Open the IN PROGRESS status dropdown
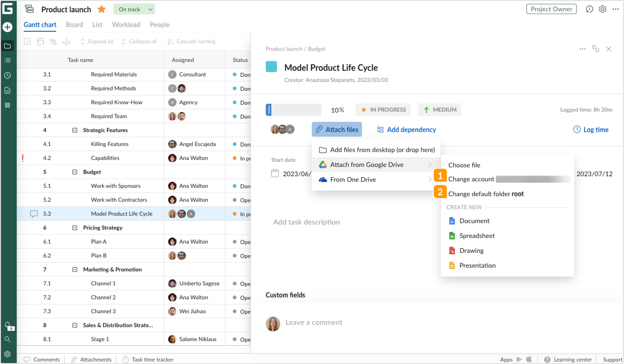The image size is (624, 364). coord(383,110)
